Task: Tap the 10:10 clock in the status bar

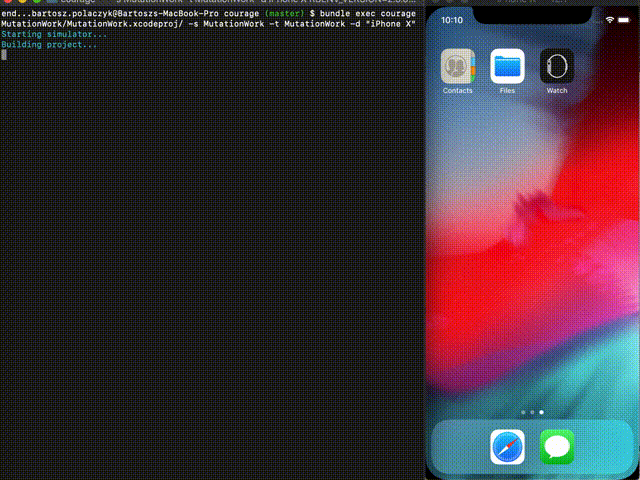Action: (452, 20)
